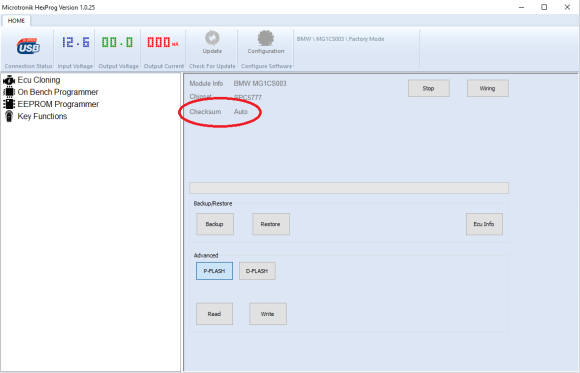
Task: Click the Check For Update label
Action: click(212, 66)
